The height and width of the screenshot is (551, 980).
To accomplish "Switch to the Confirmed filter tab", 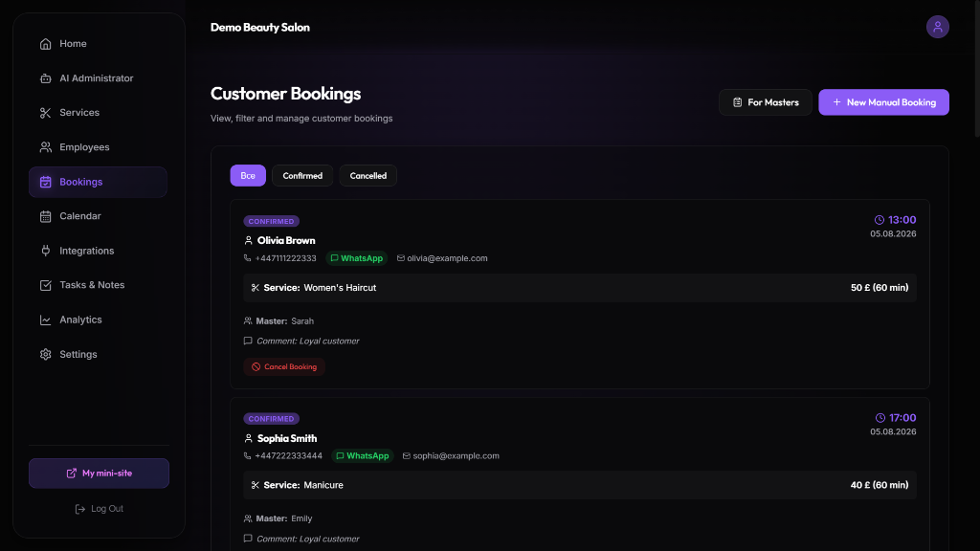I will point(302,176).
